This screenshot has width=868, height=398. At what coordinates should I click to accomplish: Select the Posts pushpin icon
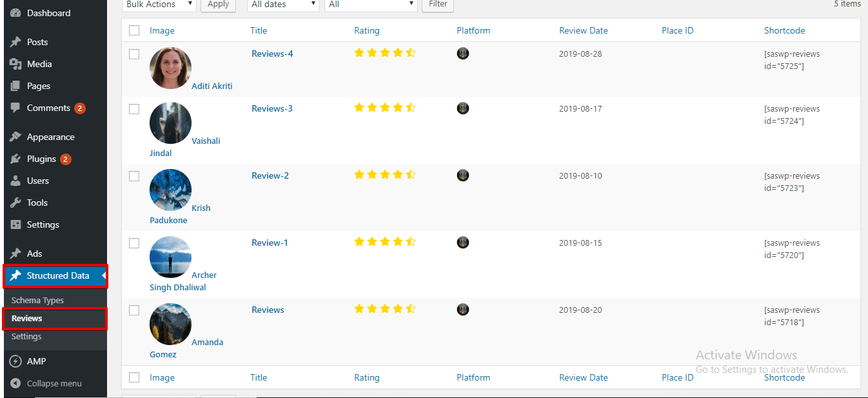tap(15, 42)
